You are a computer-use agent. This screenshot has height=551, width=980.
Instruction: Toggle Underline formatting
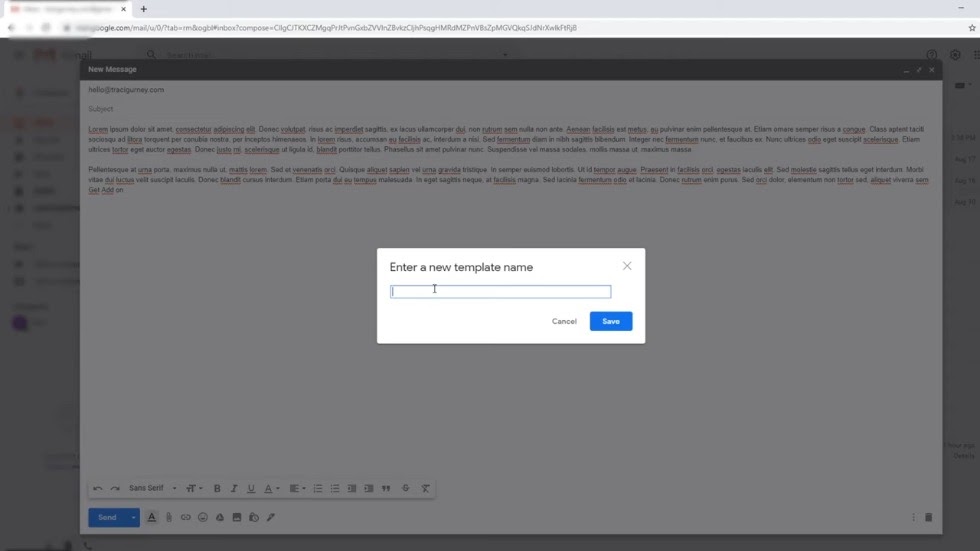click(x=251, y=489)
